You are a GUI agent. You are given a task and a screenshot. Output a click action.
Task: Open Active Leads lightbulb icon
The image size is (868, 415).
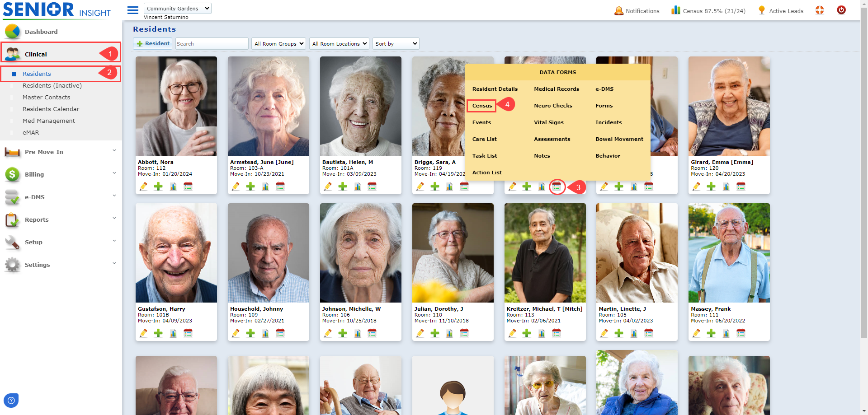[x=762, y=10]
